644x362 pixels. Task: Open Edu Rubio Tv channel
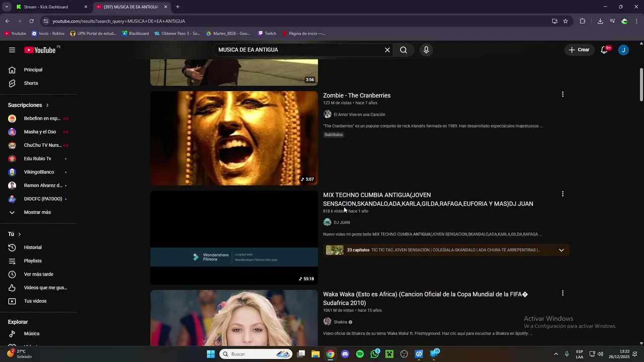point(39,159)
